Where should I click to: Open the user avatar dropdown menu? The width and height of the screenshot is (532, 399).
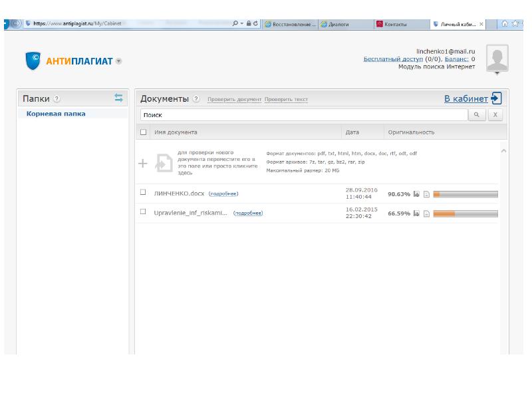point(497,73)
